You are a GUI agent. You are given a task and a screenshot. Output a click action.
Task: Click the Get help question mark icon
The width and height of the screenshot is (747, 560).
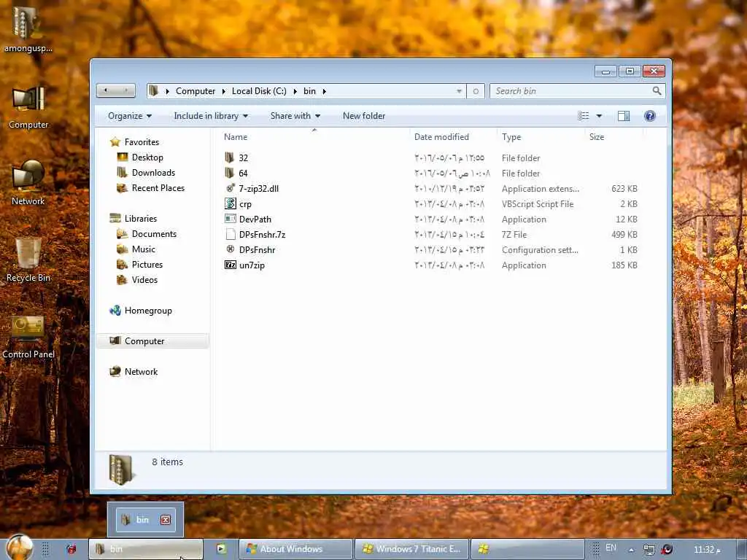649,116
